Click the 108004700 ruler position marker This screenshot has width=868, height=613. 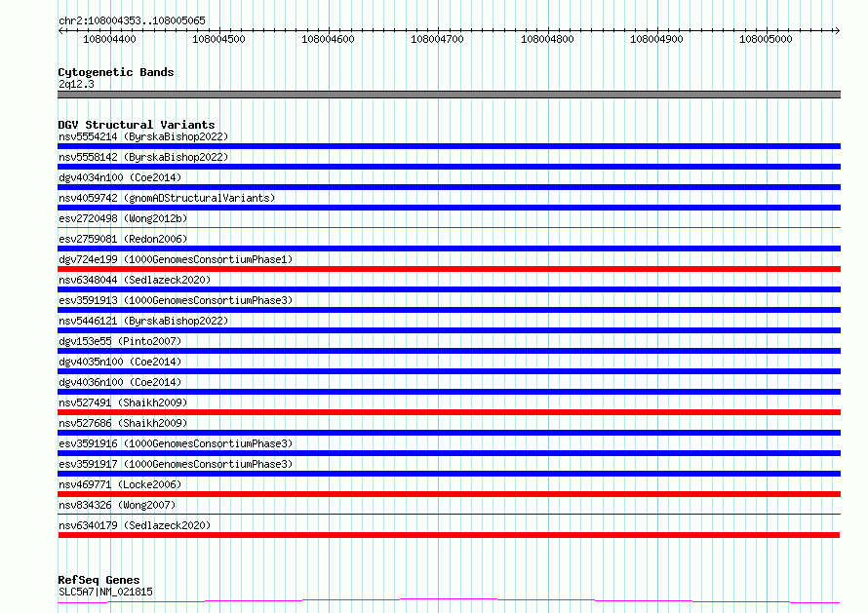[x=437, y=39]
